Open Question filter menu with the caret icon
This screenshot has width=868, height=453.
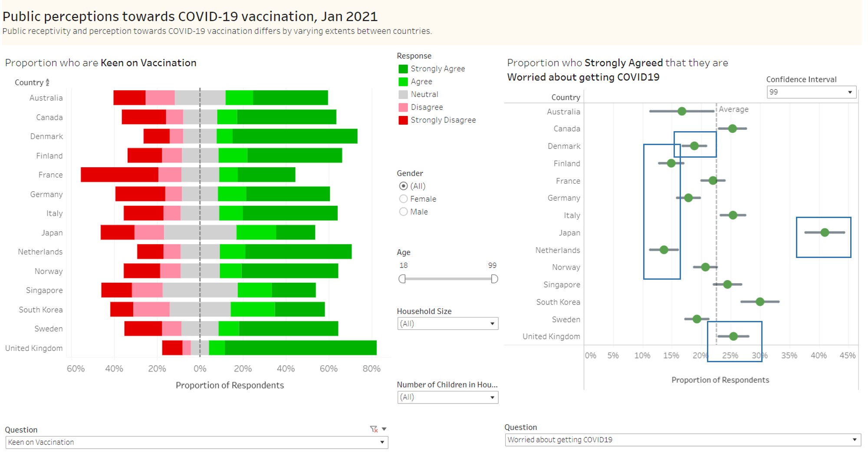point(384,429)
